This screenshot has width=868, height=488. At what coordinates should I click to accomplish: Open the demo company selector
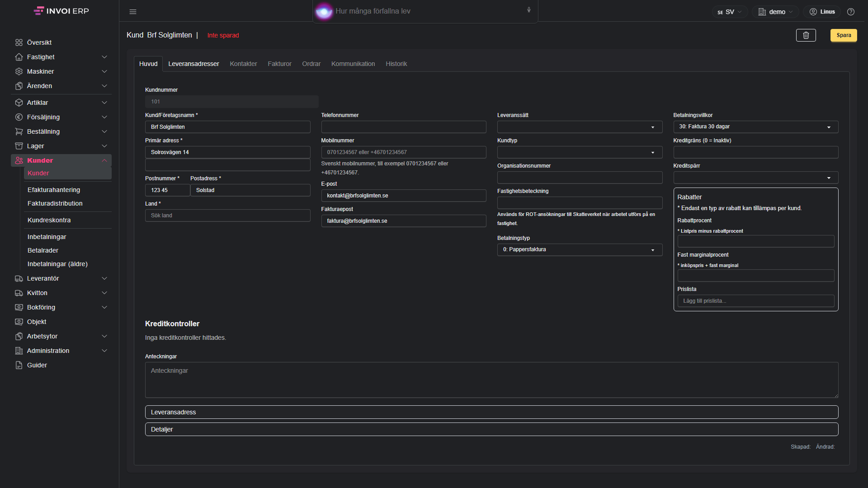click(775, 12)
